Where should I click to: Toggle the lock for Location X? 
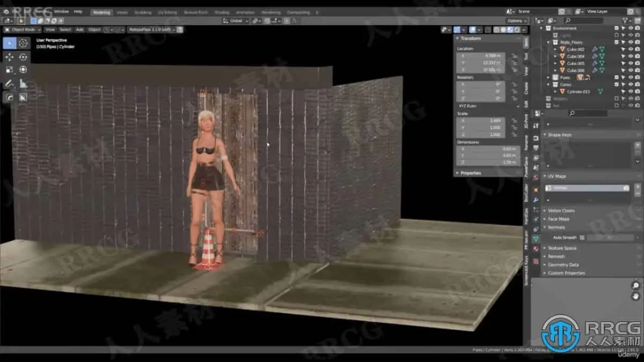coord(514,56)
